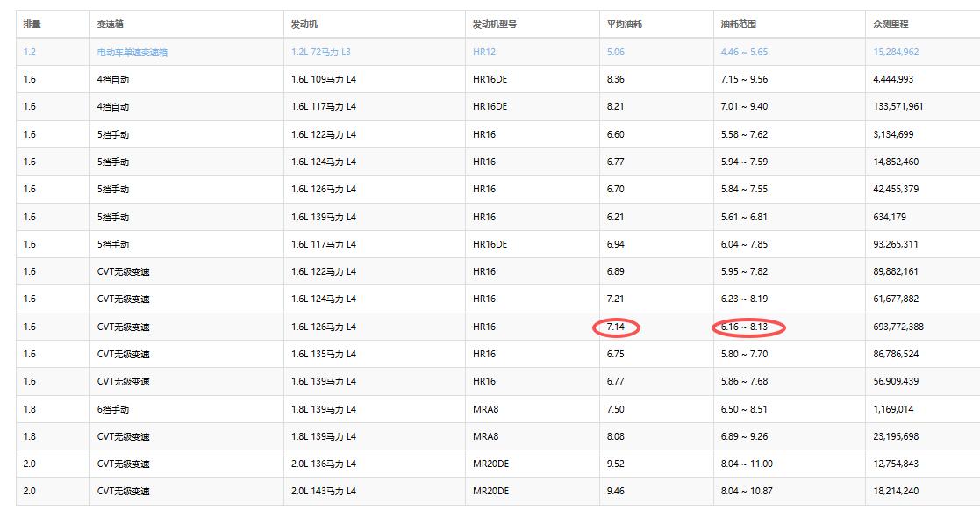Click the 5.06 average consumption link
Viewport: 980px width, 518px height.
click(615, 52)
